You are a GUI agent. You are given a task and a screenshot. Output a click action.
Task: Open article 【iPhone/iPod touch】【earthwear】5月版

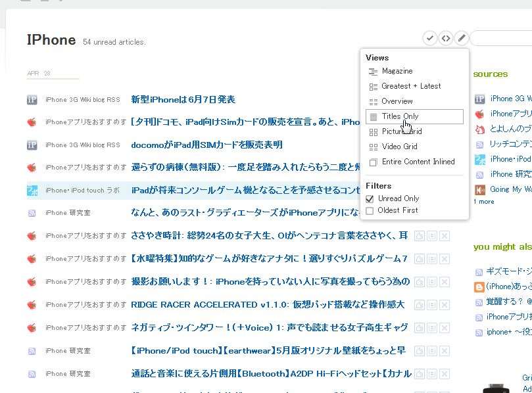pyautogui.click(x=268, y=351)
